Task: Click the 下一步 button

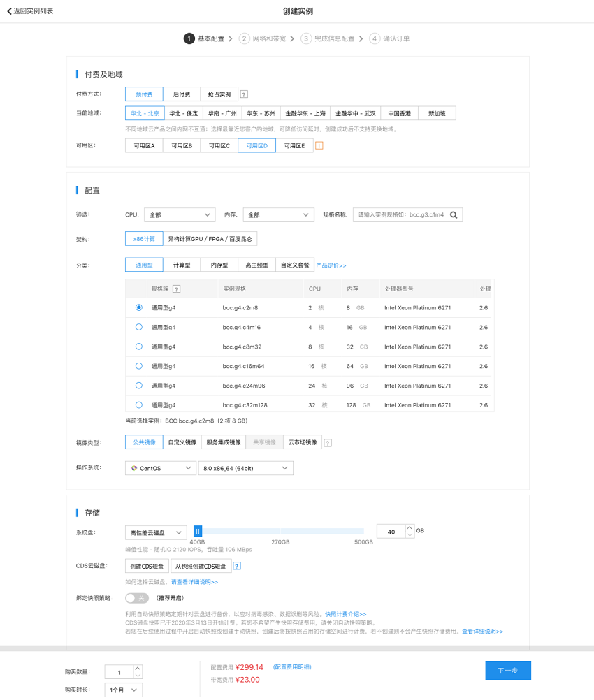Action: (508, 670)
